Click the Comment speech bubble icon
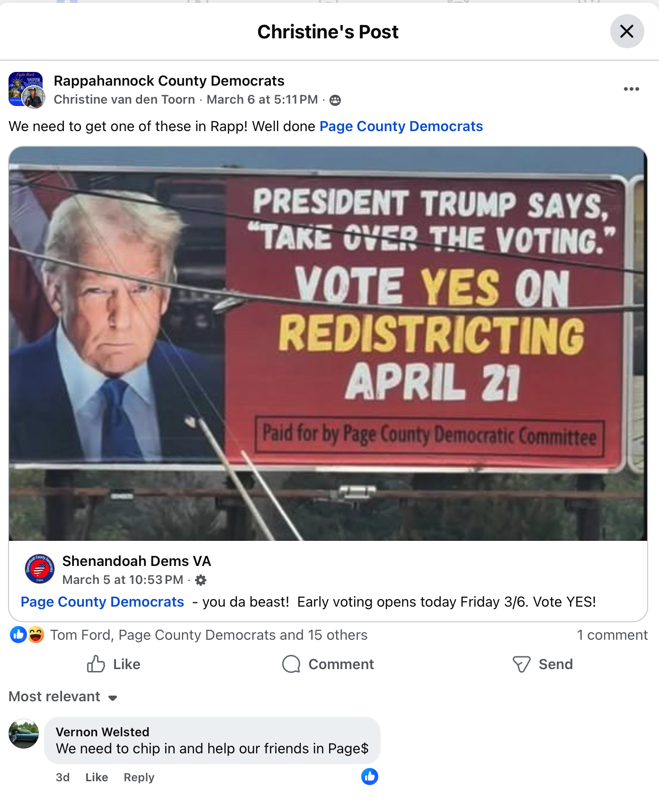 click(x=291, y=664)
